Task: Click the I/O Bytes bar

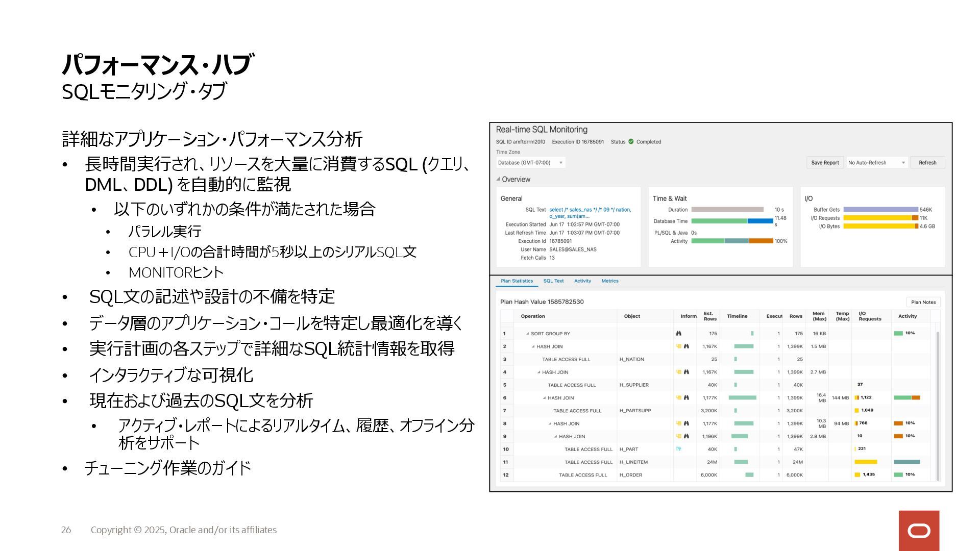Action: tap(880, 226)
